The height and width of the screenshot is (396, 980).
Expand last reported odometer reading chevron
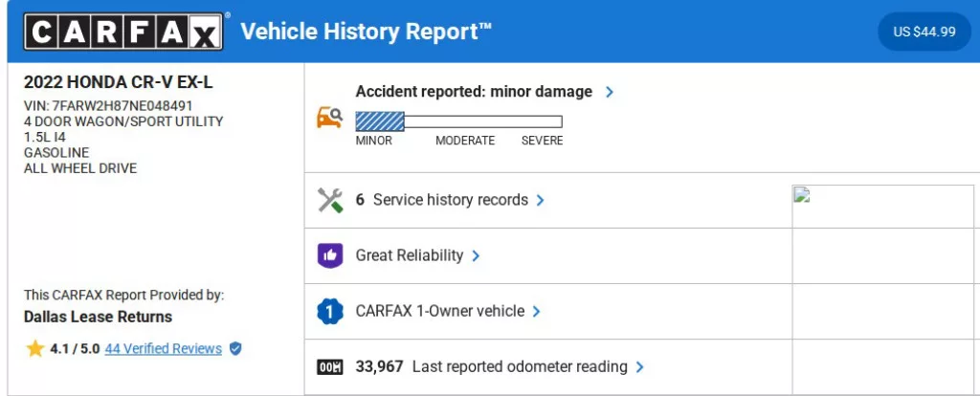click(x=640, y=367)
